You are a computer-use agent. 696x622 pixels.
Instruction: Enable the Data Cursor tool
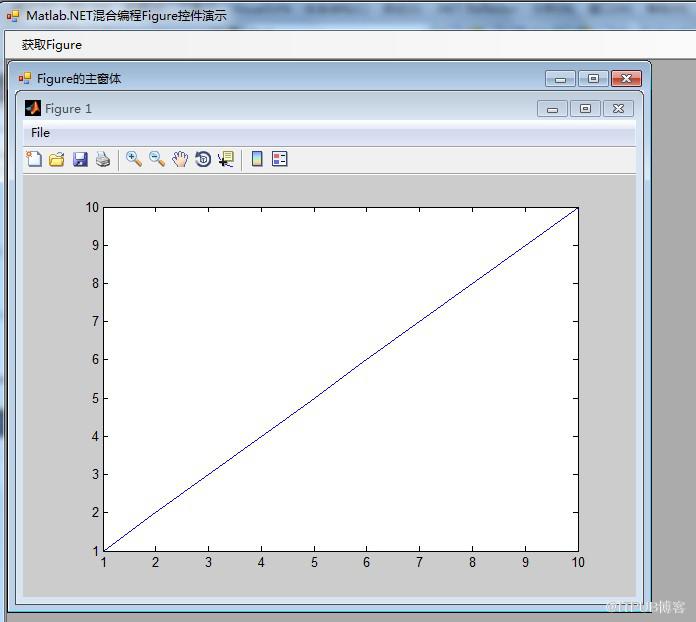(226, 159)
